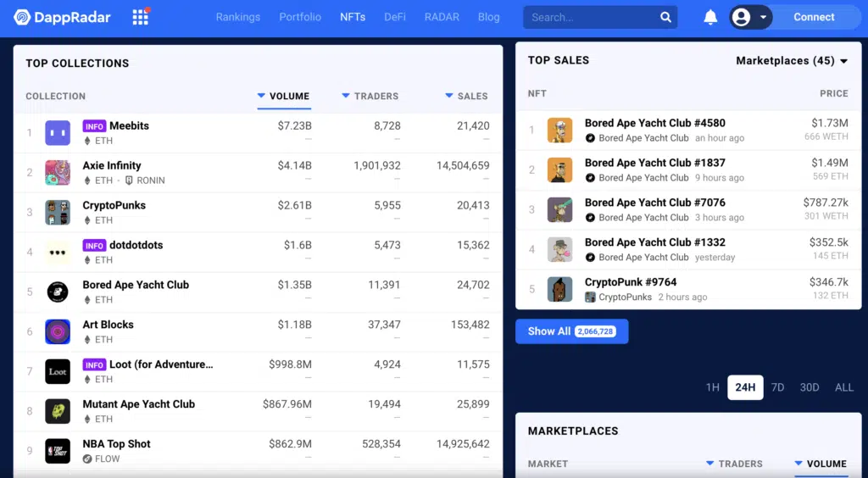This screenshot has width=868, height=478.
Task: Open notifications bell
Action: coord(710,17)
